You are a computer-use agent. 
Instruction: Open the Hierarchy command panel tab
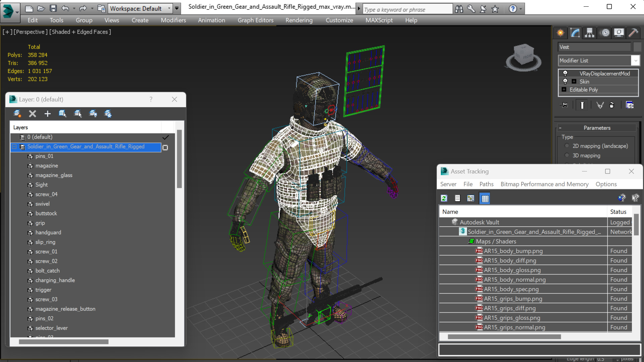[x=589, y=33]
